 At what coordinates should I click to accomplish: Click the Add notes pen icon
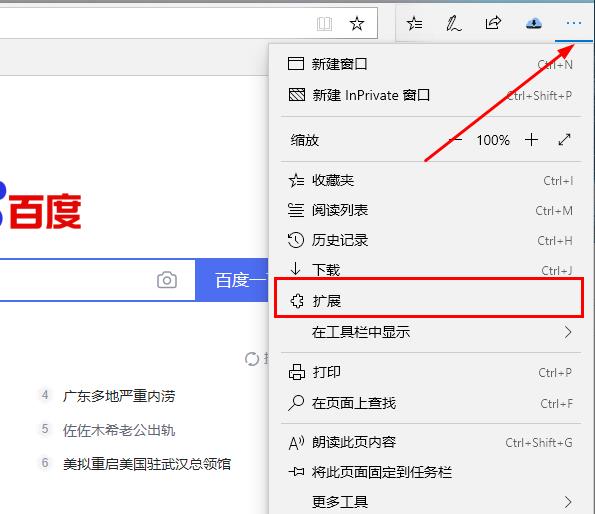click(453, 24)
